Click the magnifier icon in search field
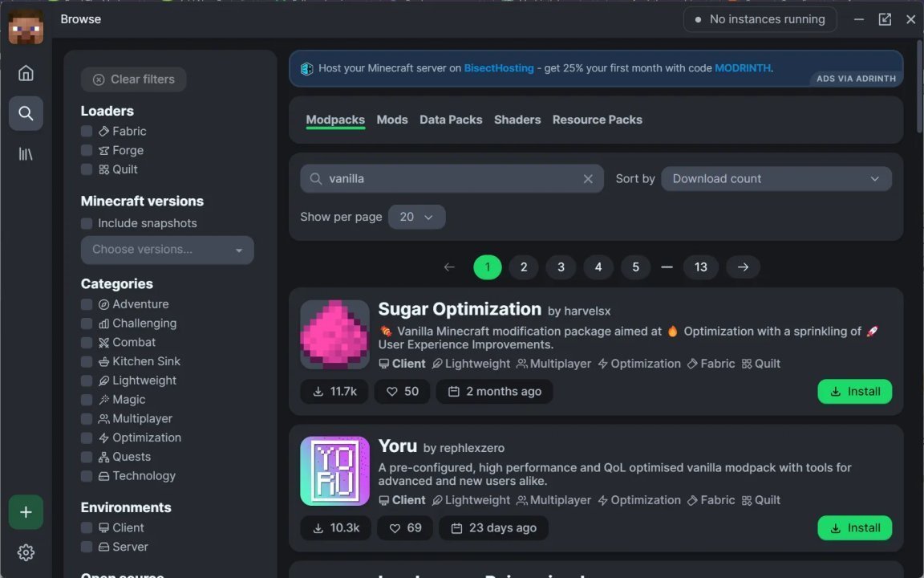Viewport: 924px width, 578px height. pos(316,179)
